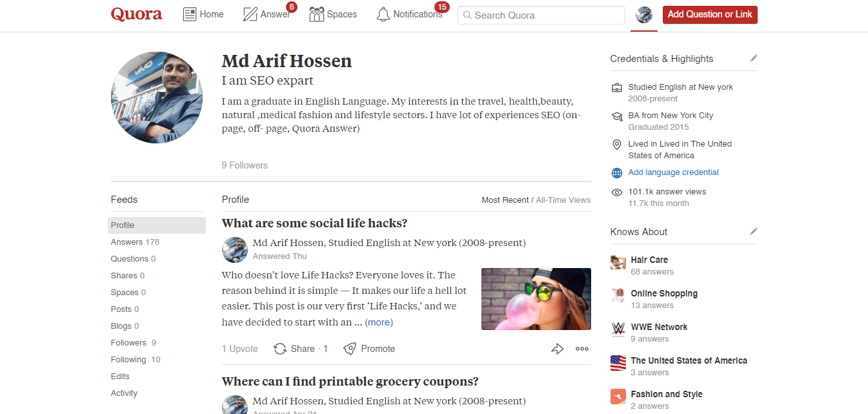Open Notifications bell icon
Image resolution: width=868 pixels, height=414 pixels.
(383, 14)
